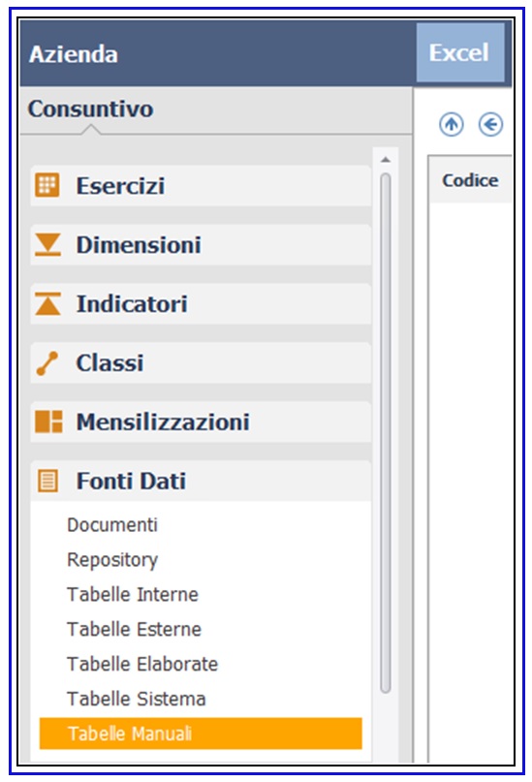Click the Esercizi grid icon
The width and height of the screenshot is (532, 782).
pos(47,185)
